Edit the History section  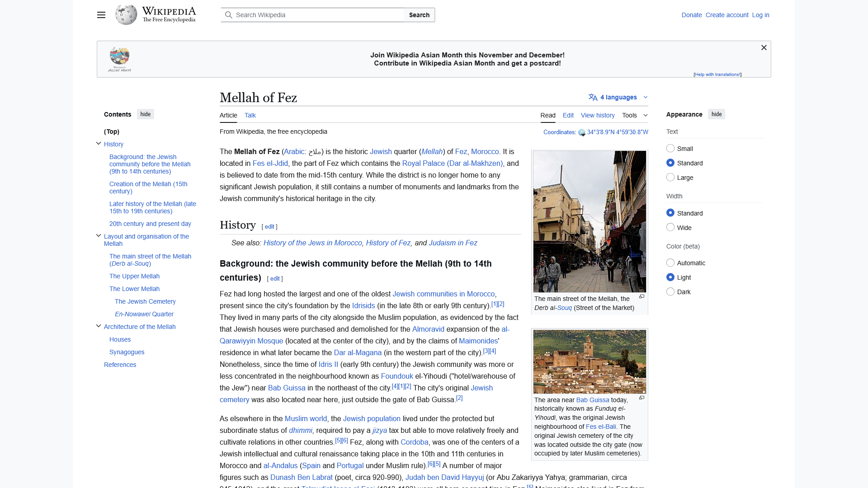click(269, 226)
